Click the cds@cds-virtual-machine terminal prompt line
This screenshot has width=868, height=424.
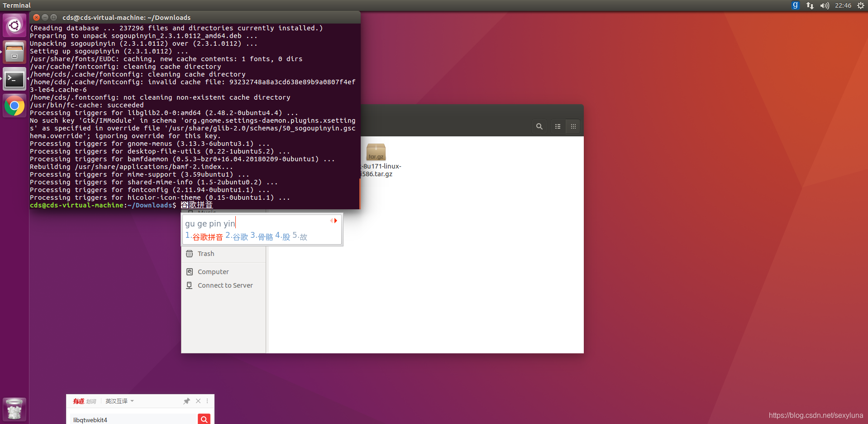(103, 205)
